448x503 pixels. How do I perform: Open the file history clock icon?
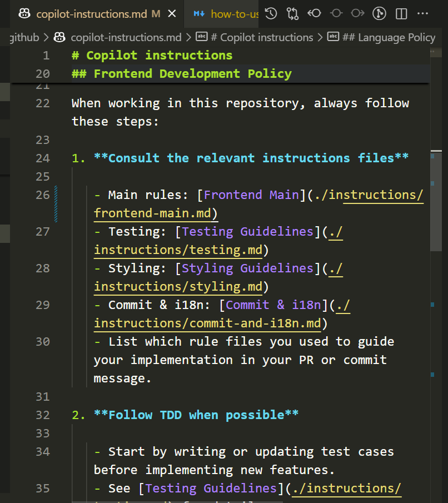pos(271,14)
